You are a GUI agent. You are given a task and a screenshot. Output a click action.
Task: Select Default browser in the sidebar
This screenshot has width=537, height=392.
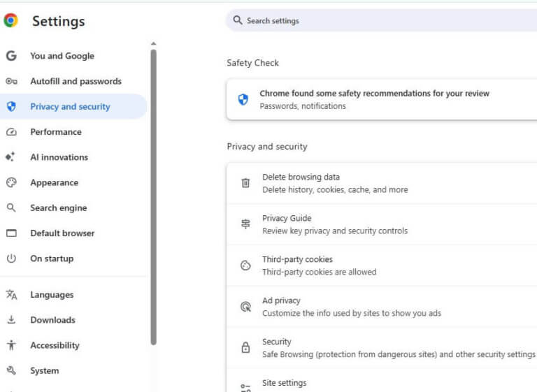coord(62,233)
